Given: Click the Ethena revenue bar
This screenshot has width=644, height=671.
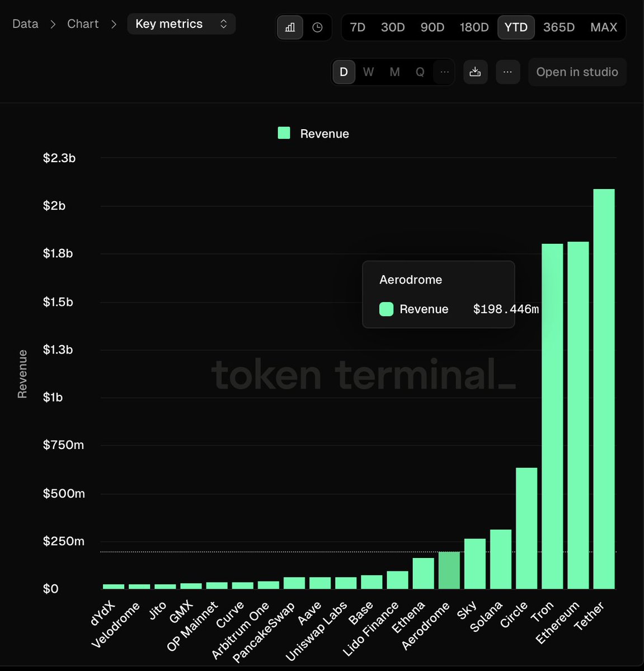Looking at the screenshot, I should pyautogui.click(x=424, y=573).
